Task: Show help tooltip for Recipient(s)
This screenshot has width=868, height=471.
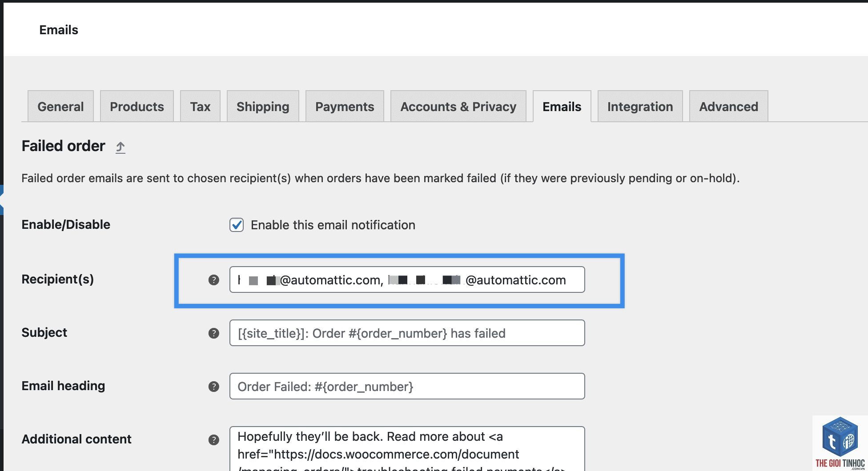Action: tap(214, 280)
